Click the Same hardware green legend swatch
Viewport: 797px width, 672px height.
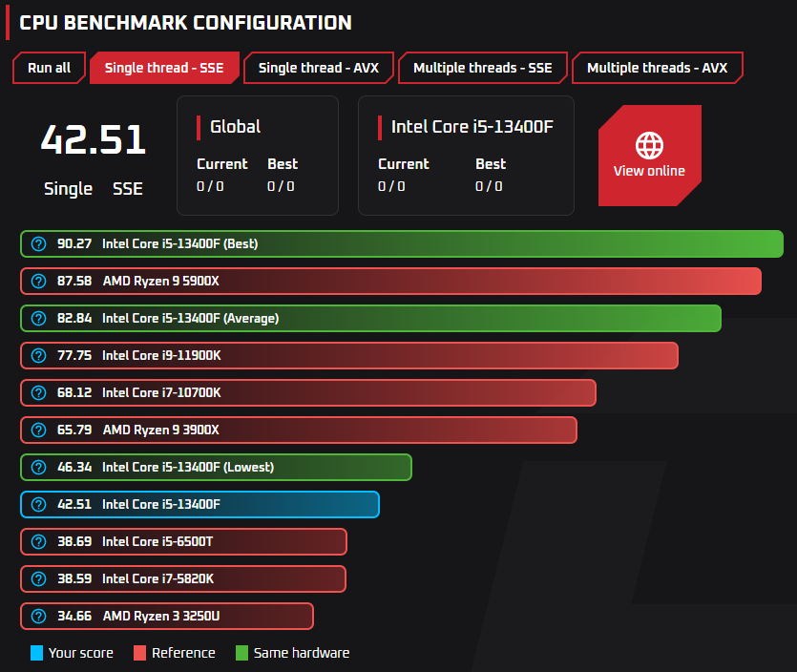[x=241, y=653]
